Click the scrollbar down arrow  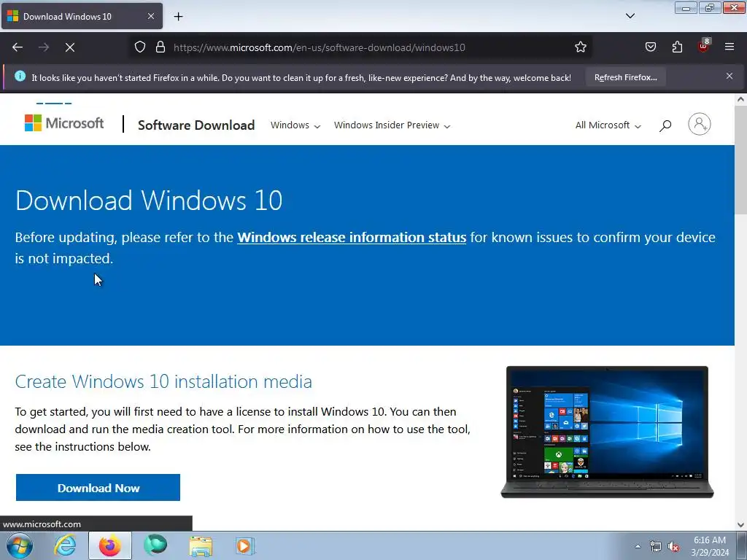(x=740, y=525)
